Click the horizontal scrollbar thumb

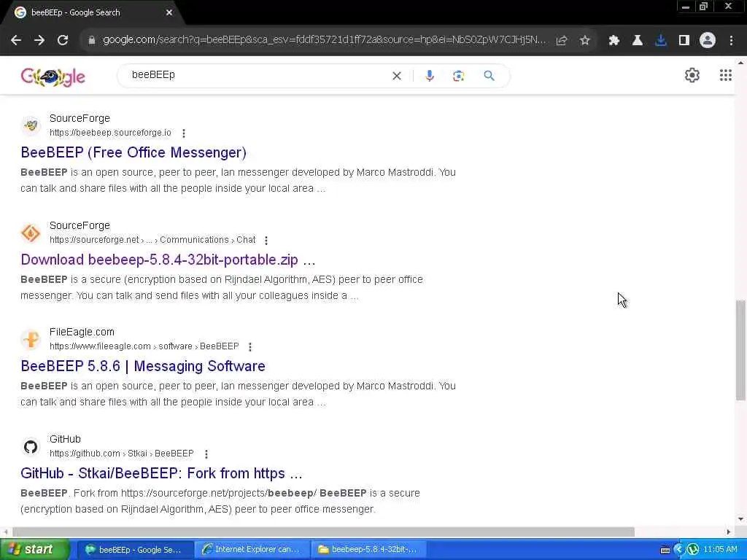323,532
